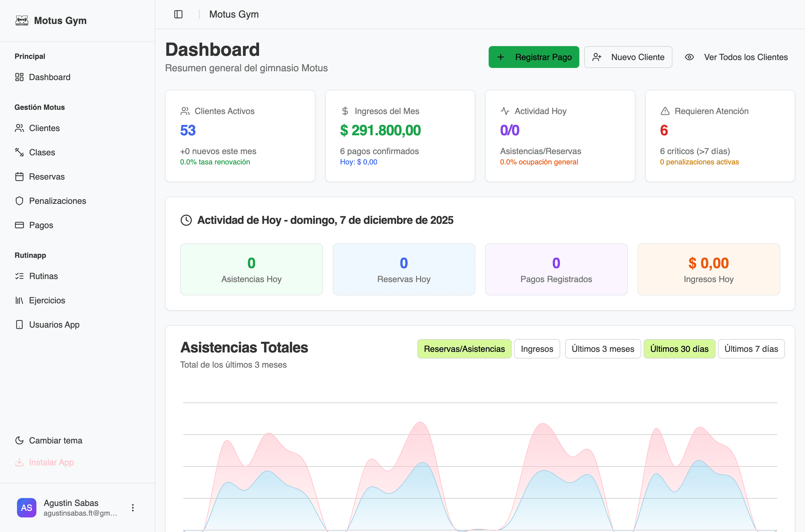Click the Nuevo Cliente button
The height and width of the screenshot is (532, 805).
click(628, 57)
